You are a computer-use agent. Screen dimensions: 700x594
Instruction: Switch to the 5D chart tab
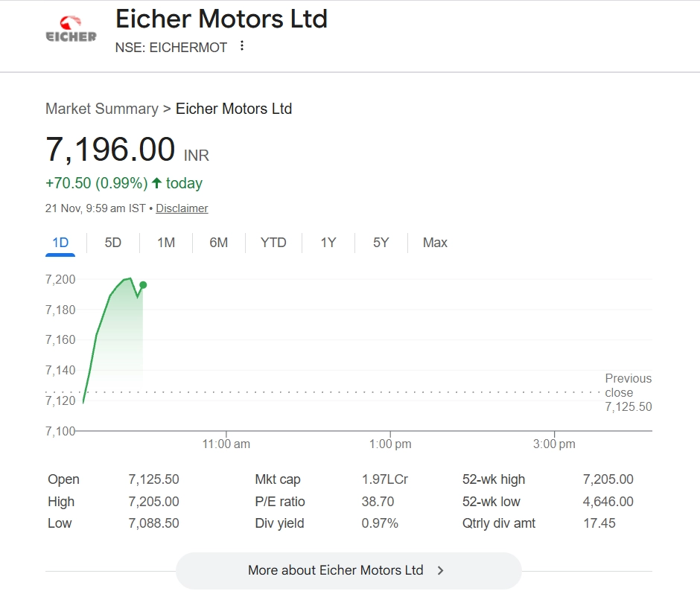[113, 243]
